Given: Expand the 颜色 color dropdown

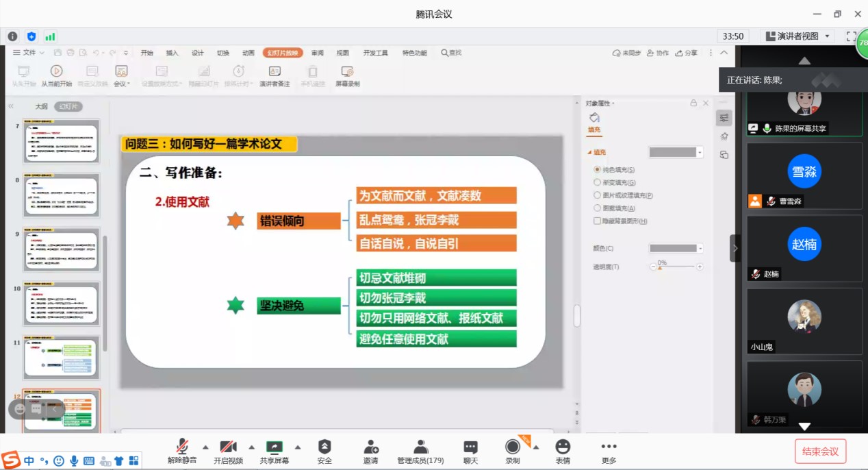Looking at the screenshot, I should [x=700, y=249].
